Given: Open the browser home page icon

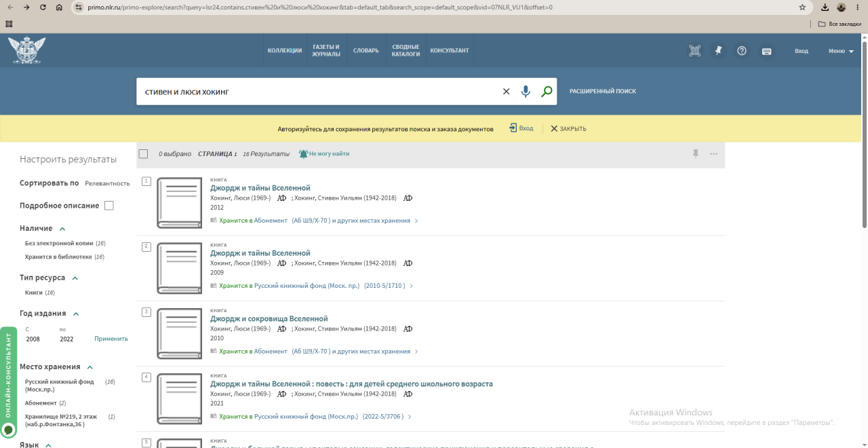Looking at the screenshot, I should (59, 7).
